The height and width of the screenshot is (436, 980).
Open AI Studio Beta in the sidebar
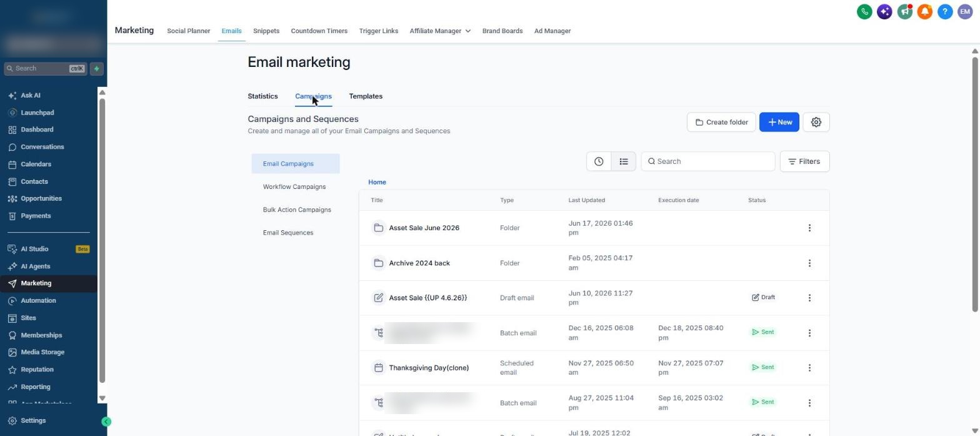[49, 249]
